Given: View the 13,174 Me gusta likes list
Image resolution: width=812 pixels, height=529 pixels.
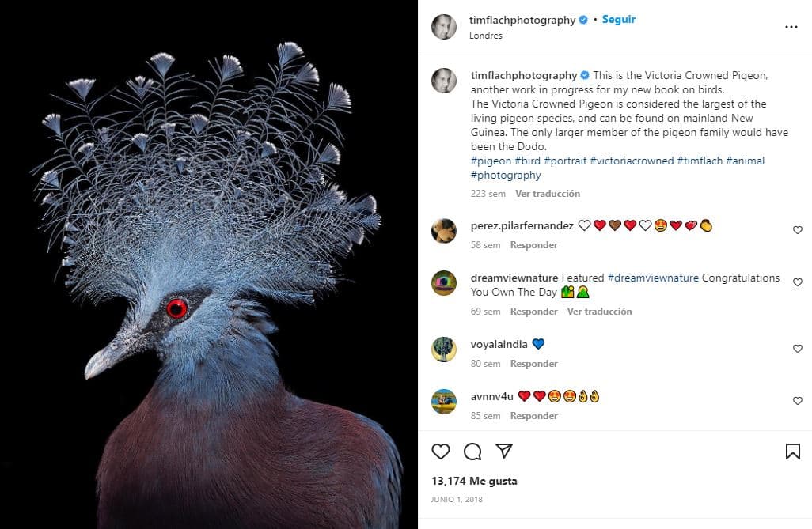Looking at the screenshot, I should click(x=474, y=481).
